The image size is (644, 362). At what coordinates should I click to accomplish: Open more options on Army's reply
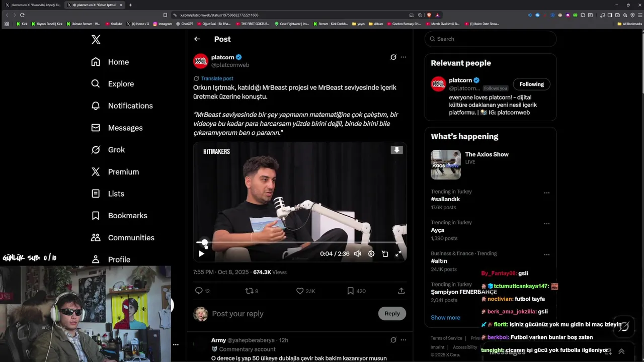pos(403,340)
